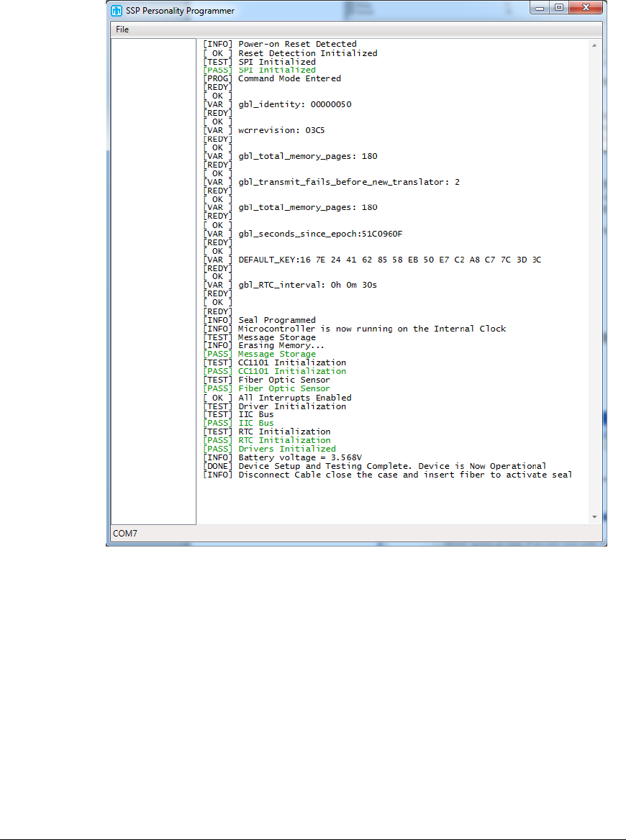Maximize the SSP Personality Programmer window
This screenshot has height=840, width=626.
[x=559, y=7]
